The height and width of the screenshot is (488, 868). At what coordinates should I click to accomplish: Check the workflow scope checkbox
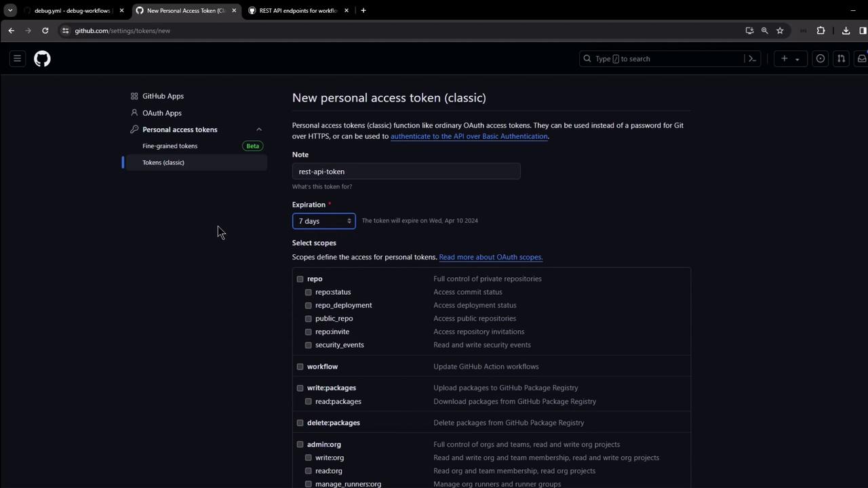coord(300,367)
